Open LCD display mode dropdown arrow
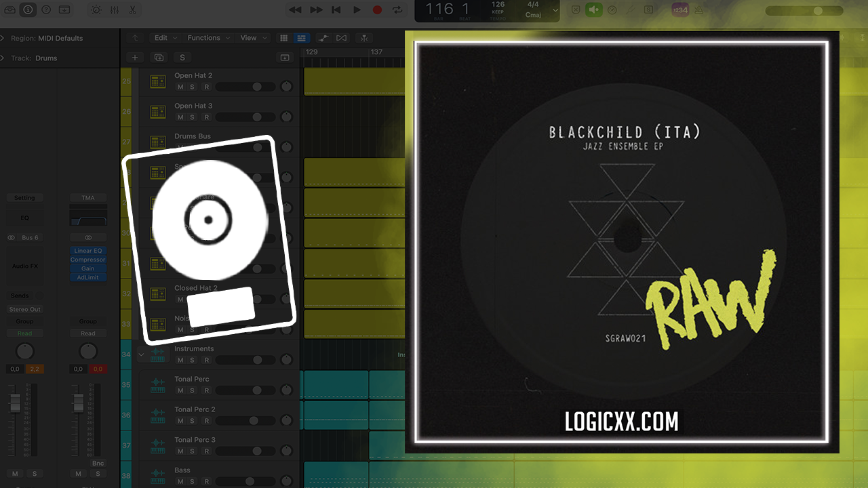868x488 pixels. click(555, 10)
